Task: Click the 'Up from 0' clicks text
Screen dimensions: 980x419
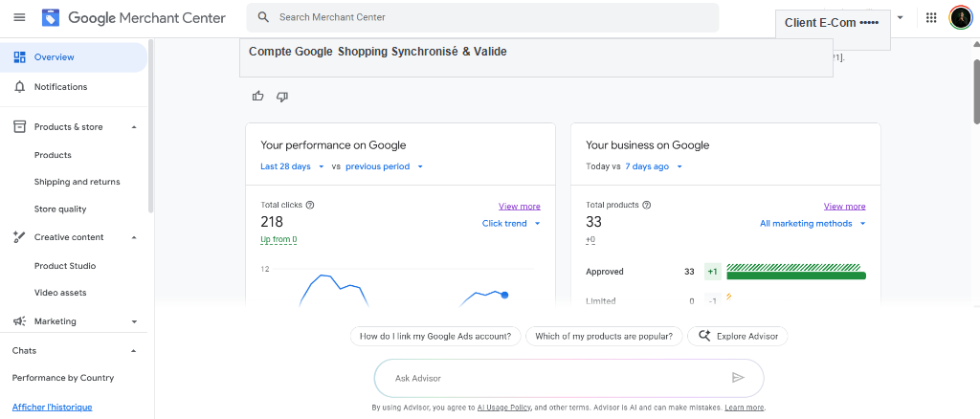Action: tap(278, 239)
